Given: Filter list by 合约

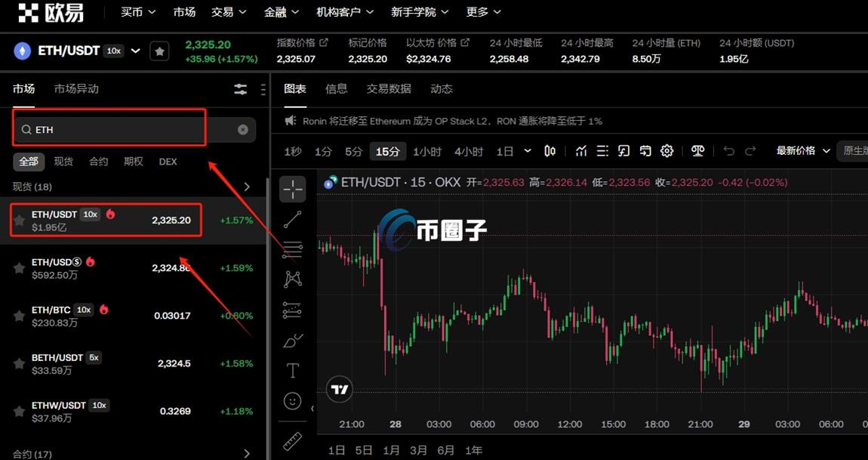Looking at the screenshot, I should coord(99,162).
